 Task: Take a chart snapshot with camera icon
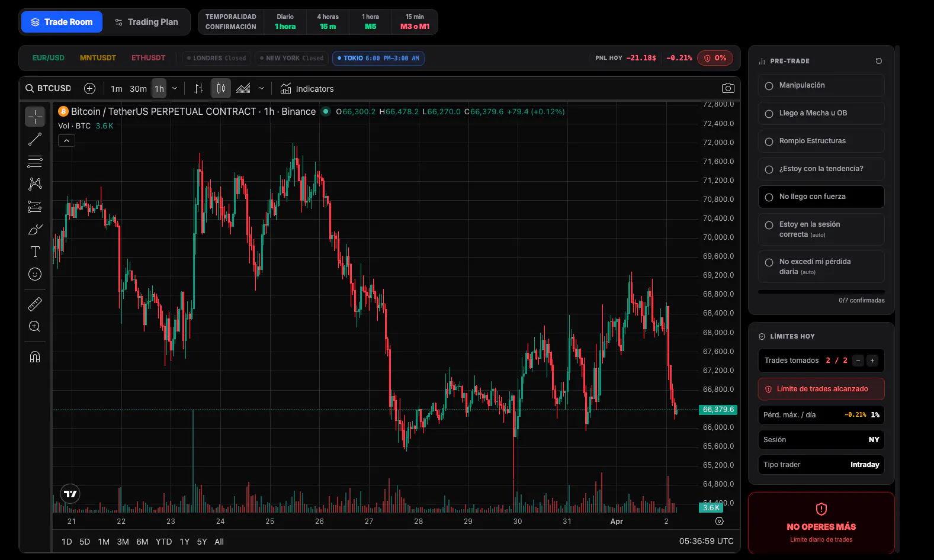point(728,88)
